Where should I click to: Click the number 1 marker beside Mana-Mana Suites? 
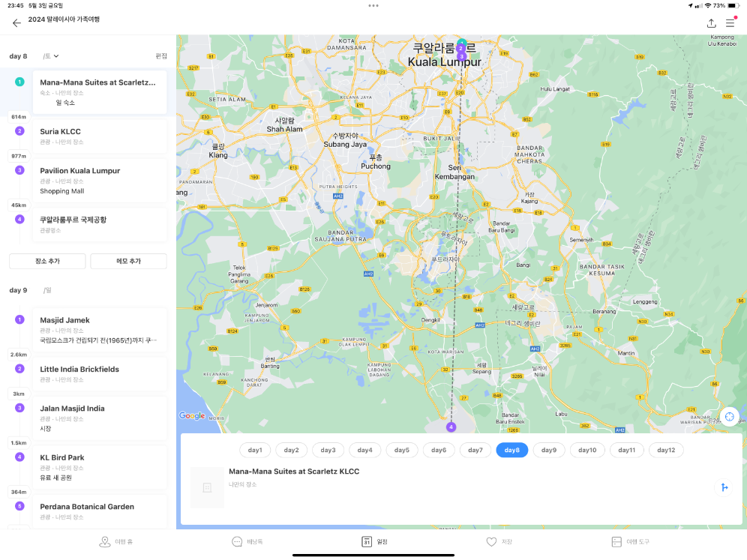click(19, 82)
